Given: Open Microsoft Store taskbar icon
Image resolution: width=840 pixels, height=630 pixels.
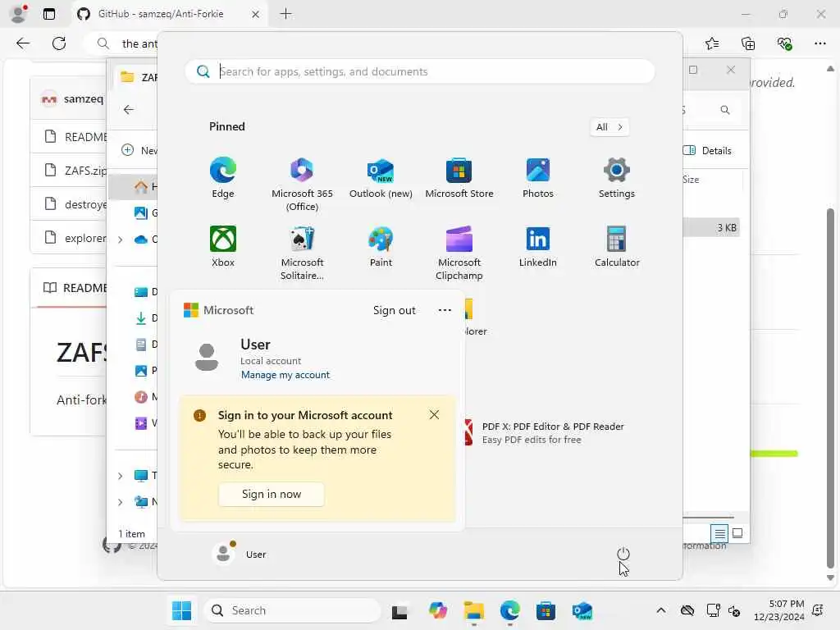Looking at the screenshot, I should (546, 610).
